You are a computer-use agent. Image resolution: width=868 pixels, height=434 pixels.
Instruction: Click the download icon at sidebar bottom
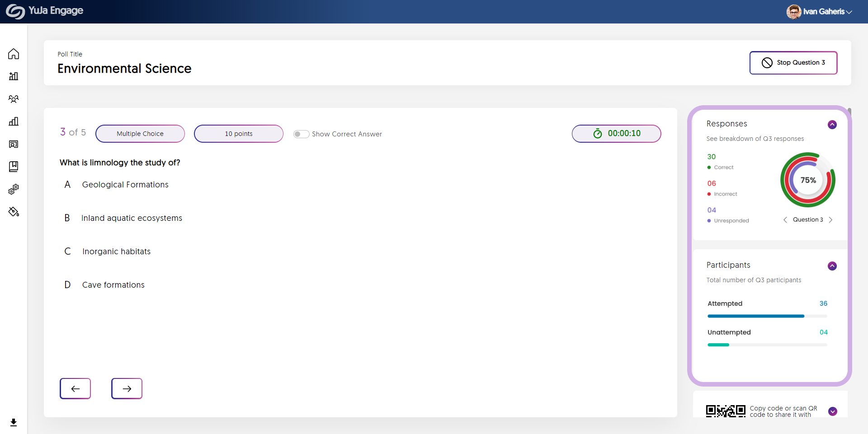coord(14,422)
